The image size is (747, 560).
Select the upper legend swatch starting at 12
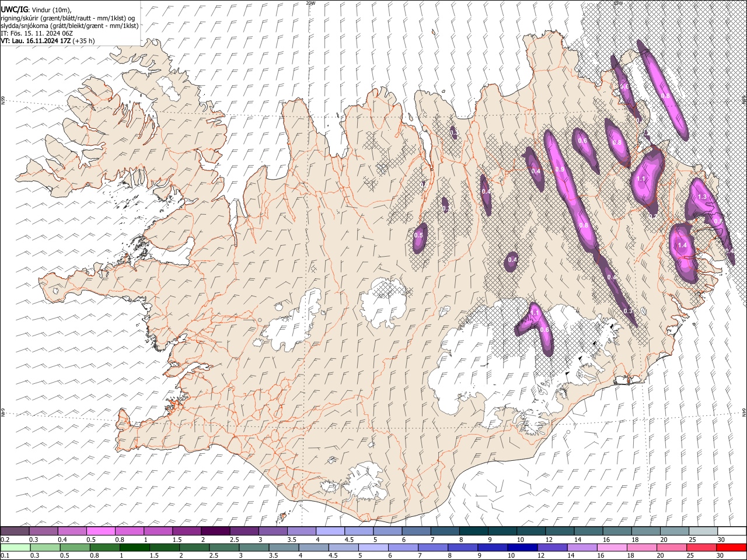click(560, 531)
